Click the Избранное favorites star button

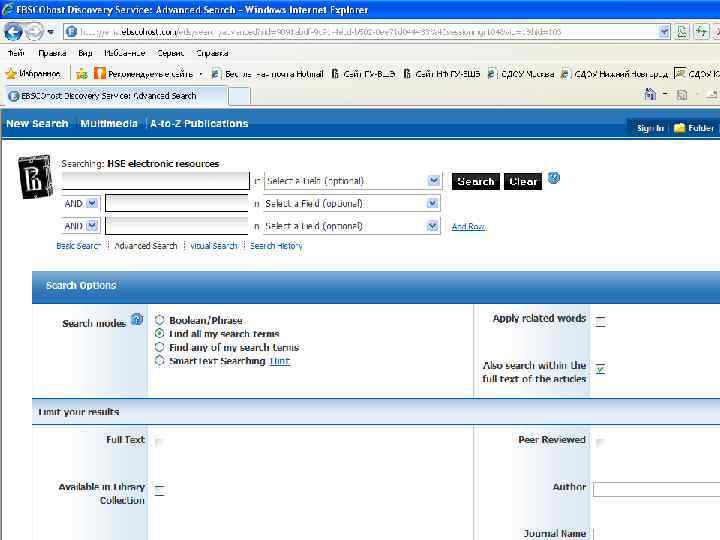point(33,73)
